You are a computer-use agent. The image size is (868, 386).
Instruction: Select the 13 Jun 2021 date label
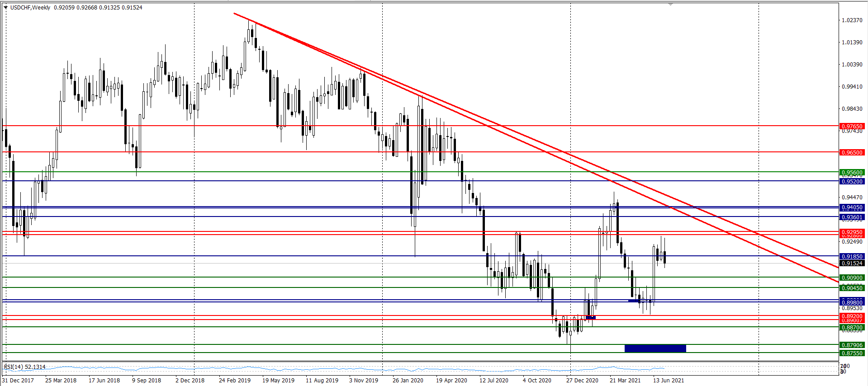pos(668,381)
